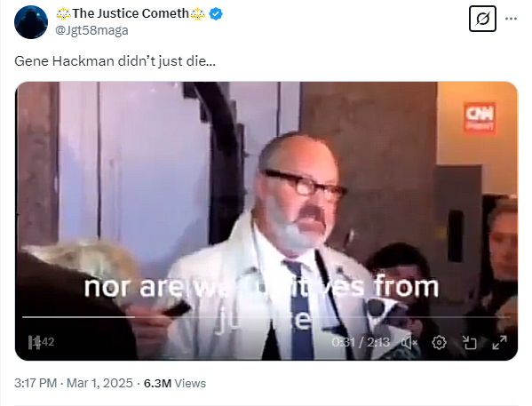Open The Justice Cometh profile avatar
This screenshot has height=406, width=532.
tap(31, 22)
